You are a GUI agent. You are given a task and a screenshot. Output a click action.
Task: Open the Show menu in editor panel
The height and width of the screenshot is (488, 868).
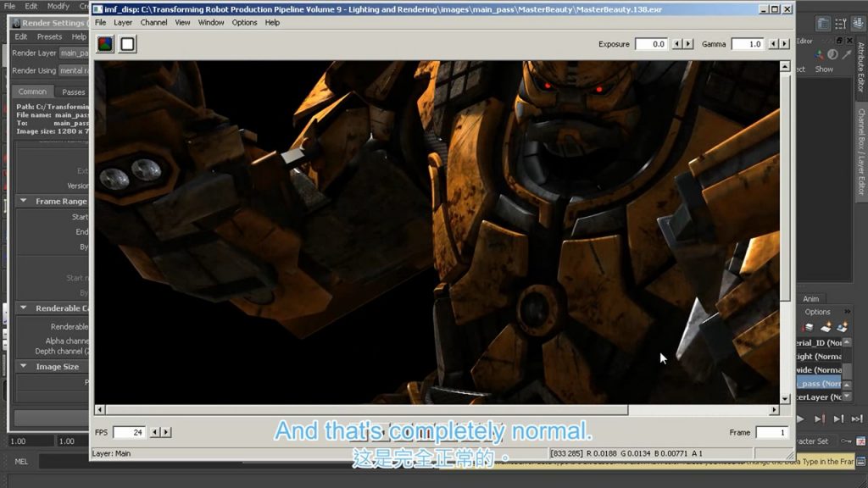click(824, 69)
